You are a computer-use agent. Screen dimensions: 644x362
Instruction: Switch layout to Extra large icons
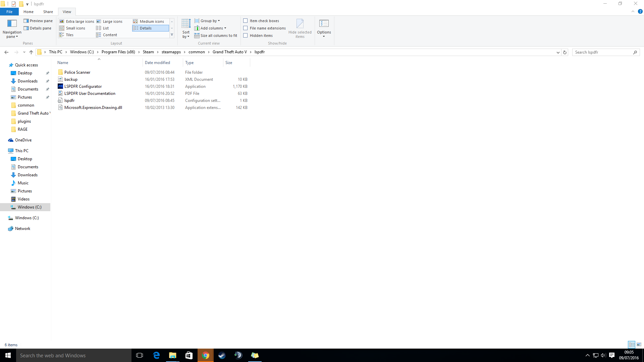(x=77, y=21)
